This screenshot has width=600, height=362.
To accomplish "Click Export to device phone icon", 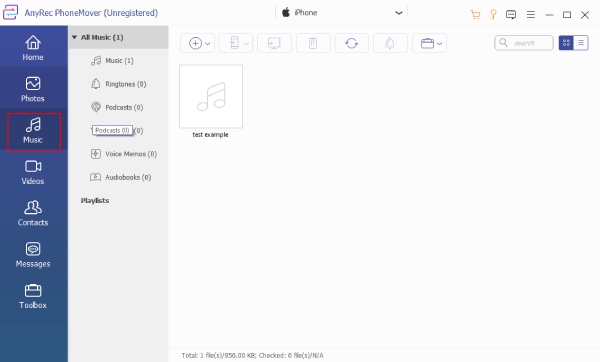I will [x=234, y=43].
